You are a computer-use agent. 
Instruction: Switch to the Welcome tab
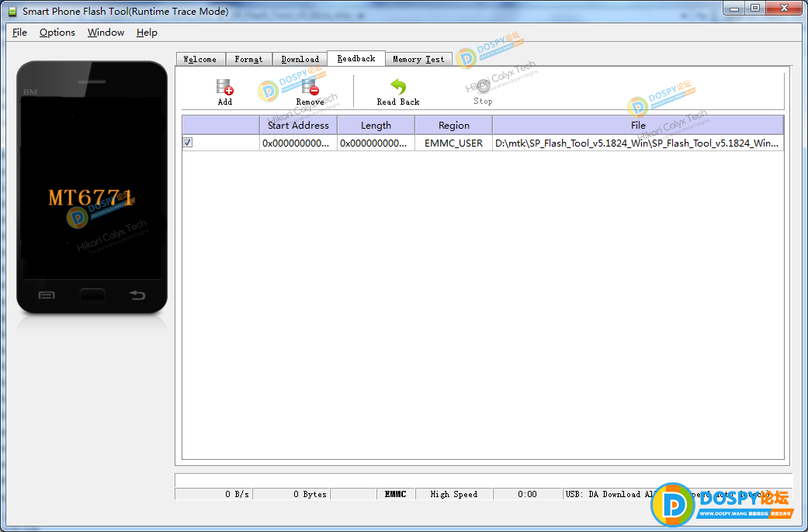(200, 59)
